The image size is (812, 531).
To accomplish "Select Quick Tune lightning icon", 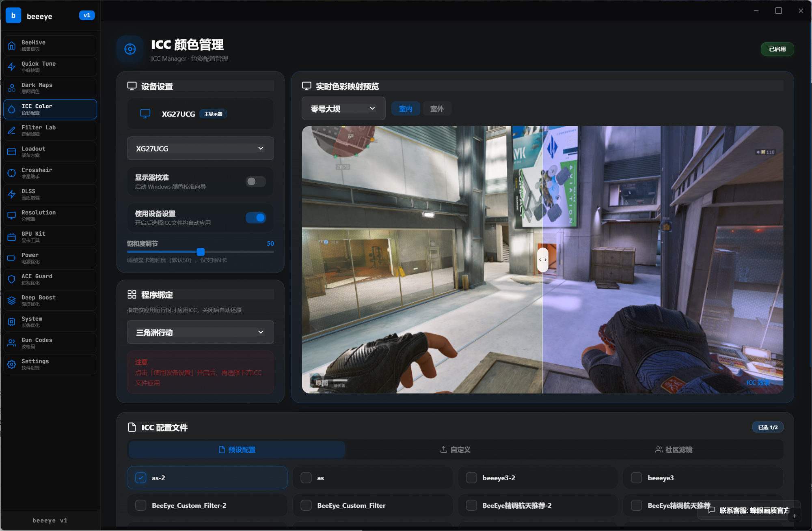I will (12, 67).
